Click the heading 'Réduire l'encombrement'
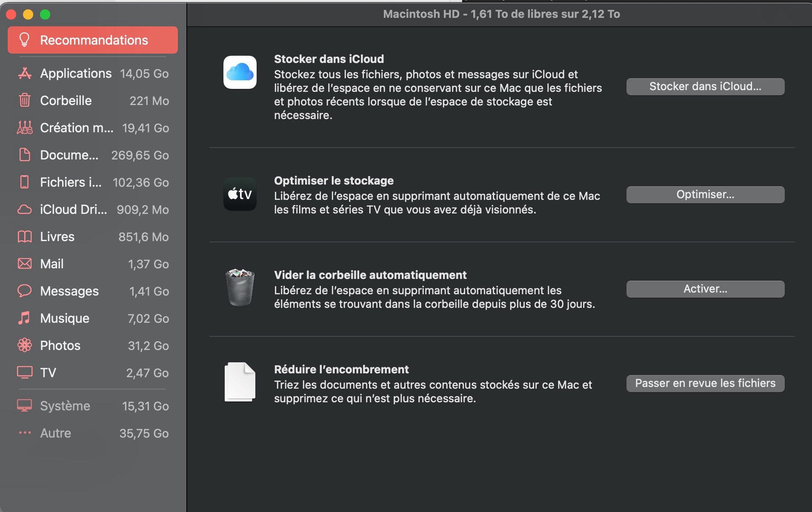This screenshot has height=512, width=812. pyautogui.click(x=341, y=370)
